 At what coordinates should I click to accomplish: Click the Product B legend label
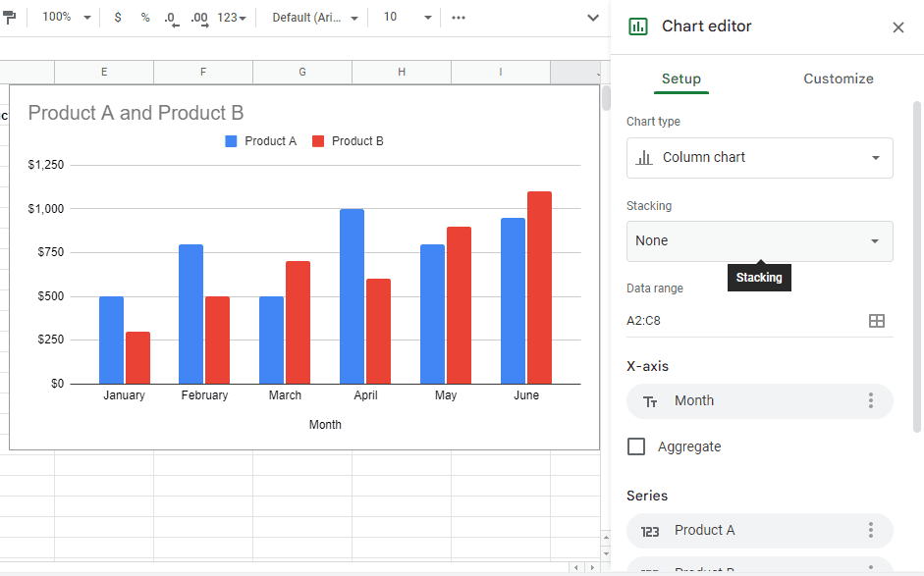click(x=357, y=141)
